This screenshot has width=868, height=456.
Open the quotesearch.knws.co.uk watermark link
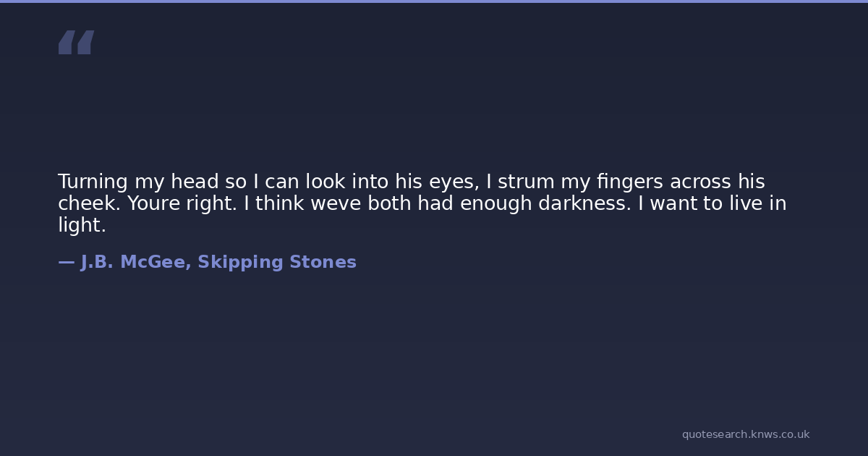point(745,434)
